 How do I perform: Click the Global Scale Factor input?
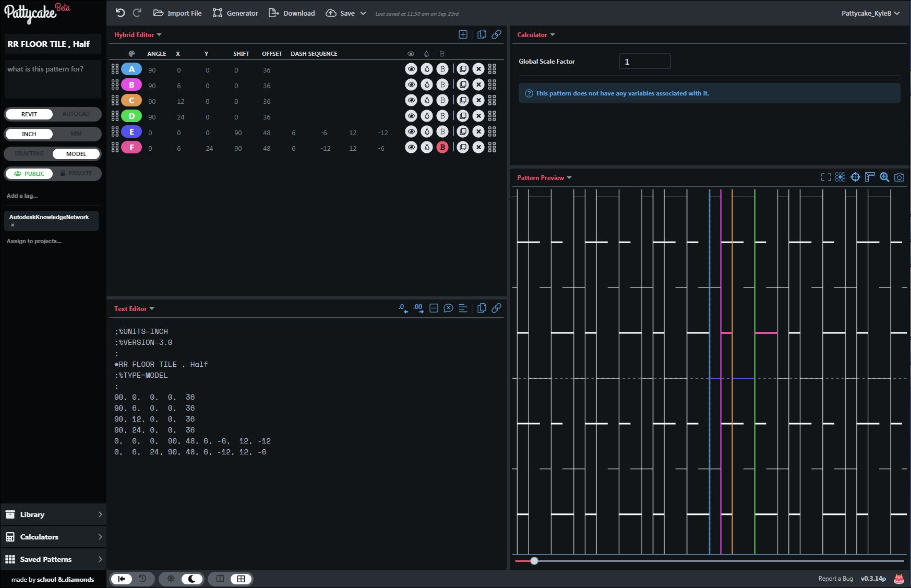pos(644,62)
